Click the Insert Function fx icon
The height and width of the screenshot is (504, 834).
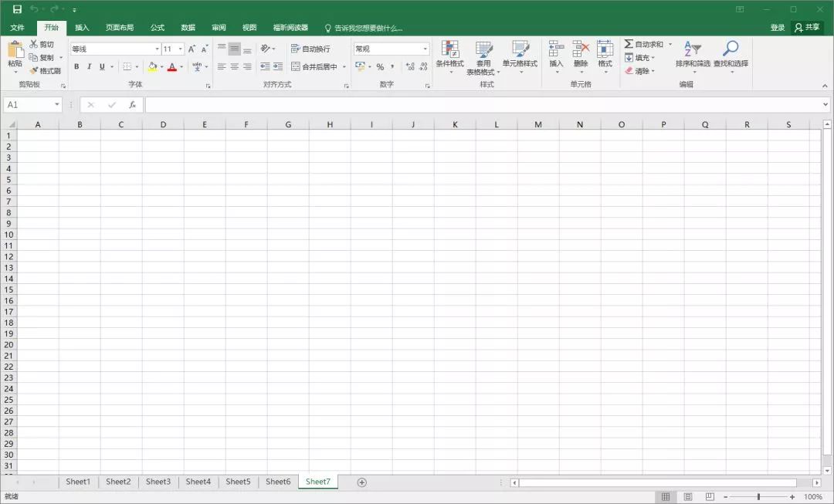132,104
